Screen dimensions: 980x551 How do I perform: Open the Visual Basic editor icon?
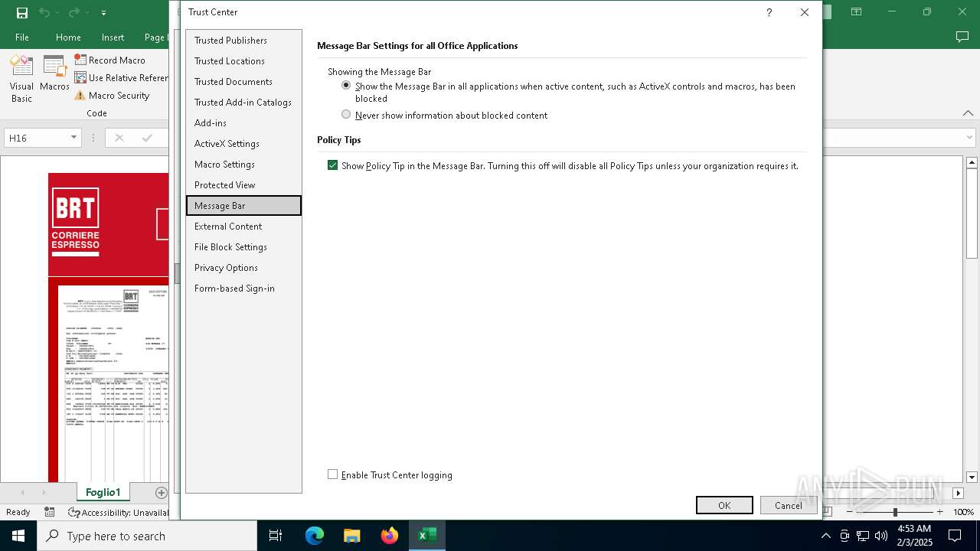pos(21,79)
